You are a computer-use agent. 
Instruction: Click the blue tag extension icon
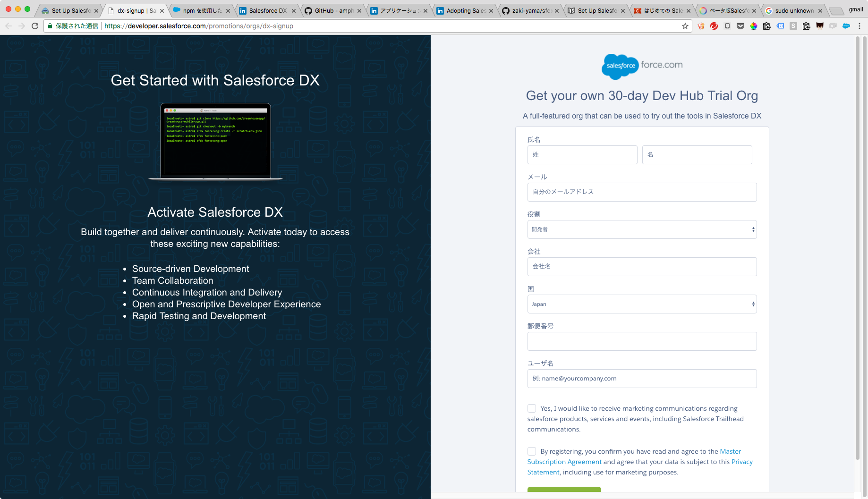[780, 26]
